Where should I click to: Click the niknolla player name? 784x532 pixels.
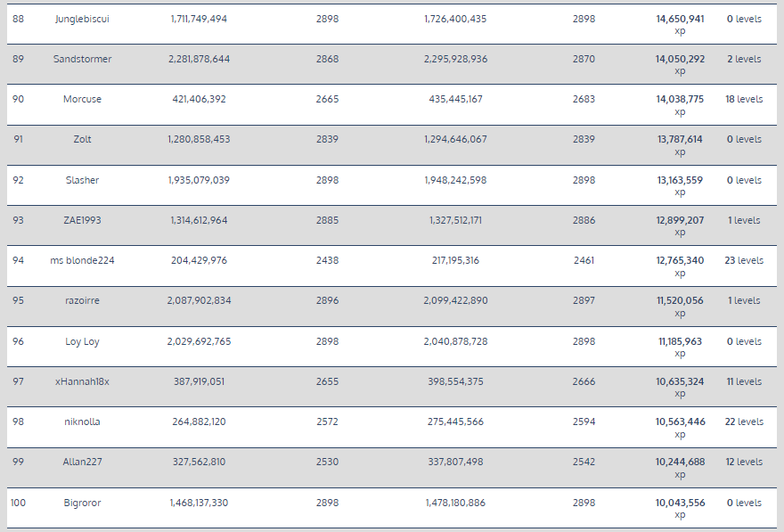(x=82, y=422)
